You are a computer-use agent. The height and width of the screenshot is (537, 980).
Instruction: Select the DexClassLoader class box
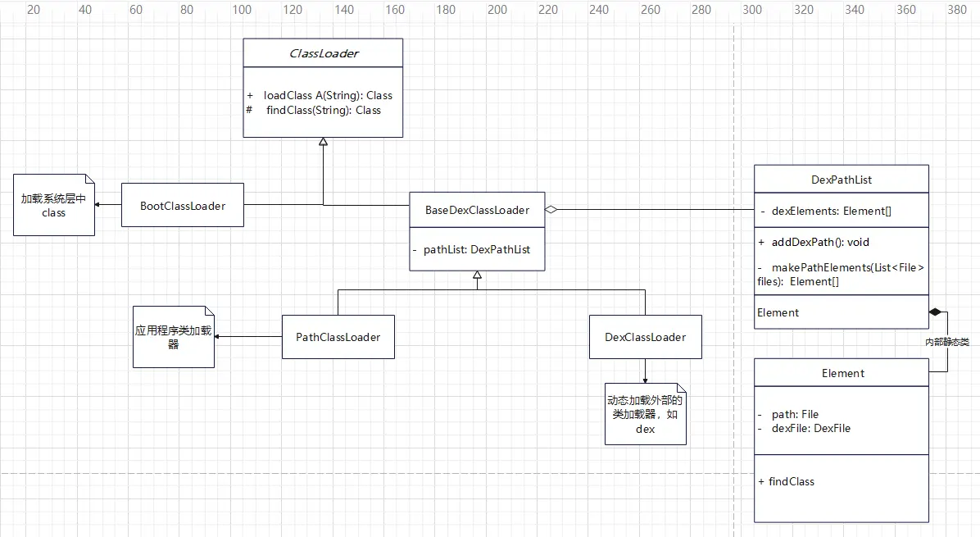tap(645, 337)
